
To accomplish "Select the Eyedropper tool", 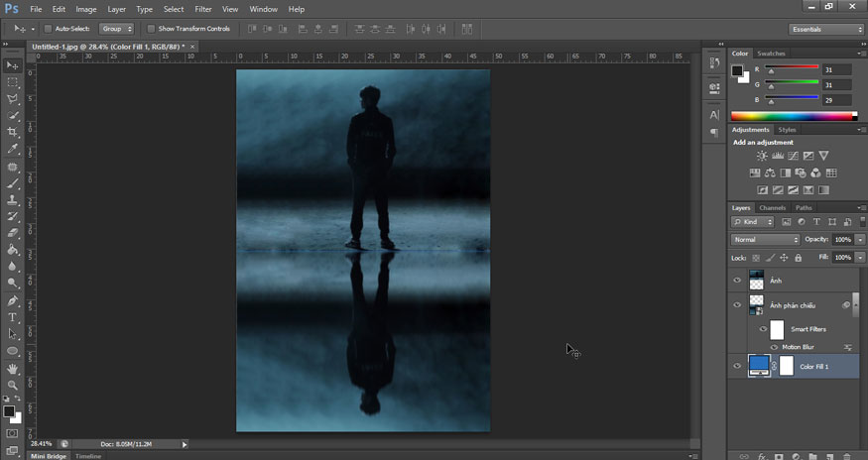I will tap(12, 149).
